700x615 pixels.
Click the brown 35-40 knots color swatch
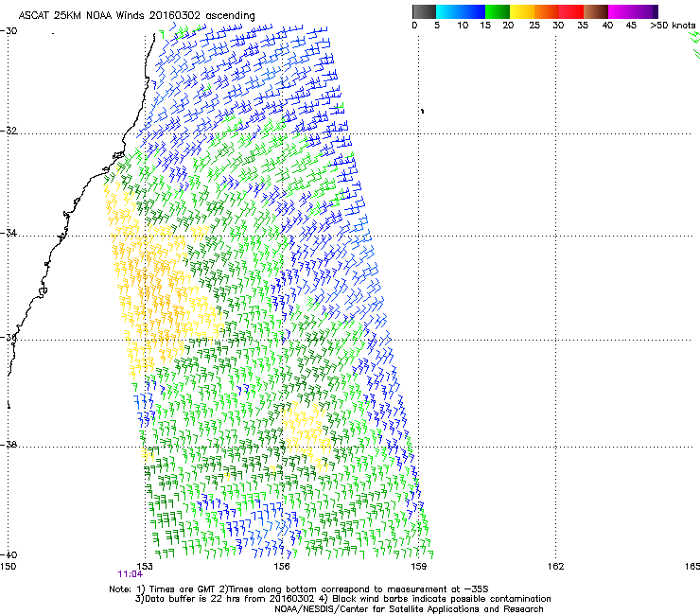[x=596, y=11]
